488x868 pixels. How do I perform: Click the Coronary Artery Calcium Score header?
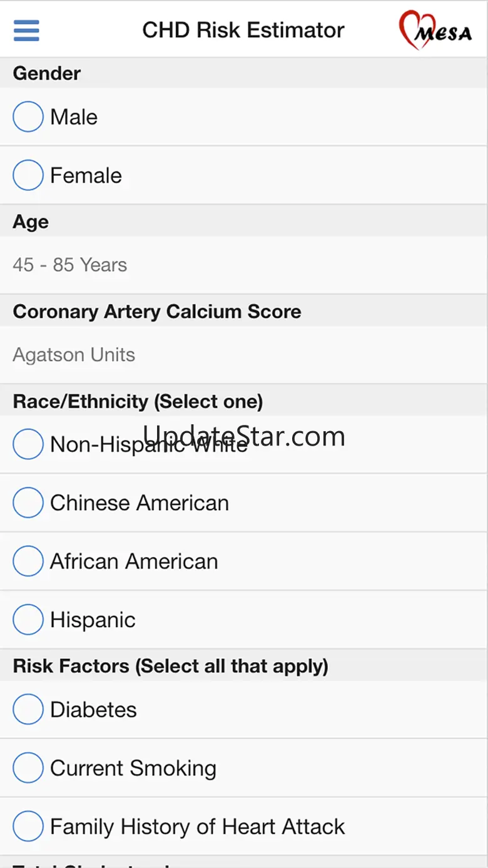coord(157,312)
